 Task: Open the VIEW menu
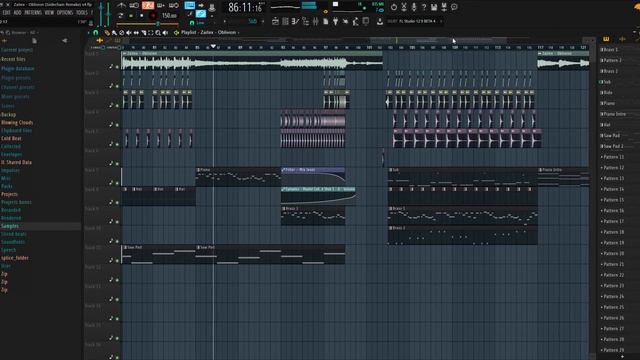[x=49, y=13]
